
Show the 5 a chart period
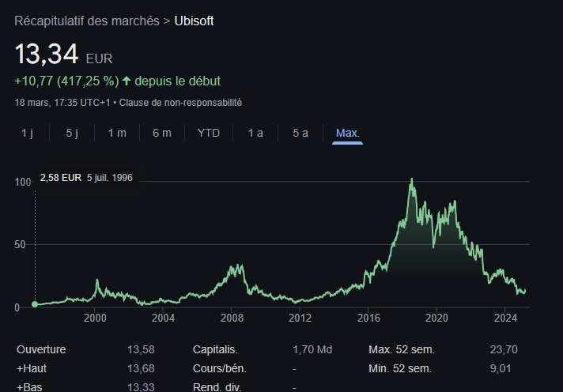click(300, 133)
